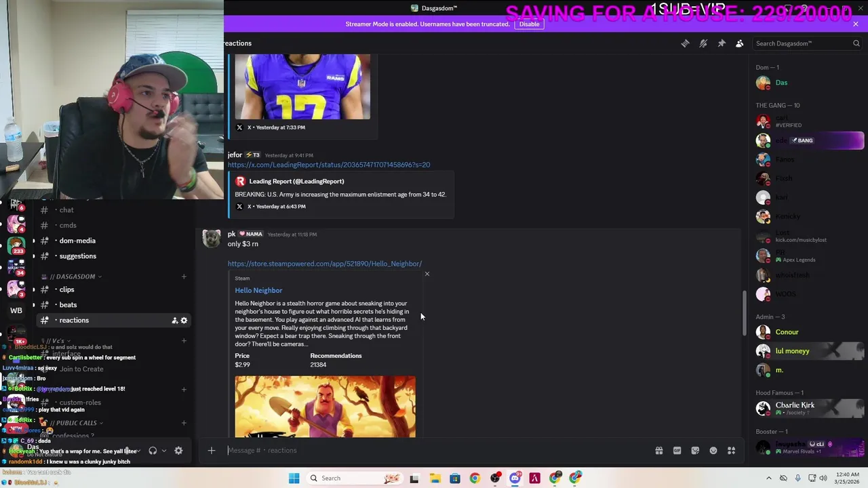The width and height of the screenshot is (868, 488).
Task: Open pinned messages pin icon
Action: coord(722,43)
